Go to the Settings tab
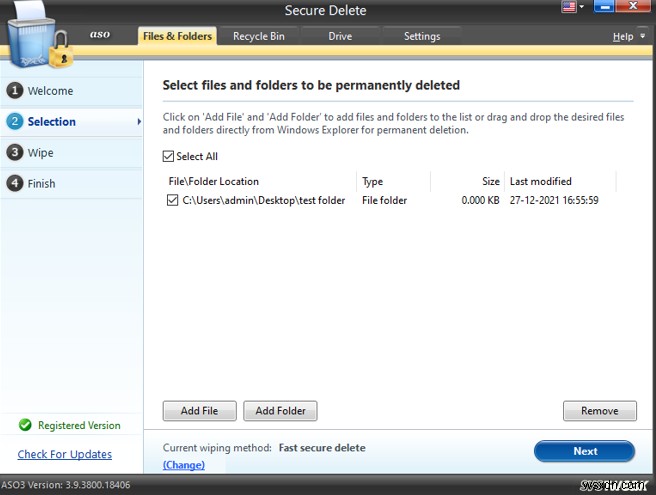 [422, 36]
